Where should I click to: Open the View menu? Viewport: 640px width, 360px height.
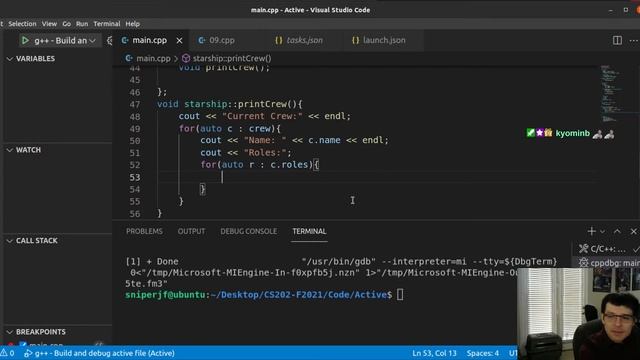tap(49, 24)
